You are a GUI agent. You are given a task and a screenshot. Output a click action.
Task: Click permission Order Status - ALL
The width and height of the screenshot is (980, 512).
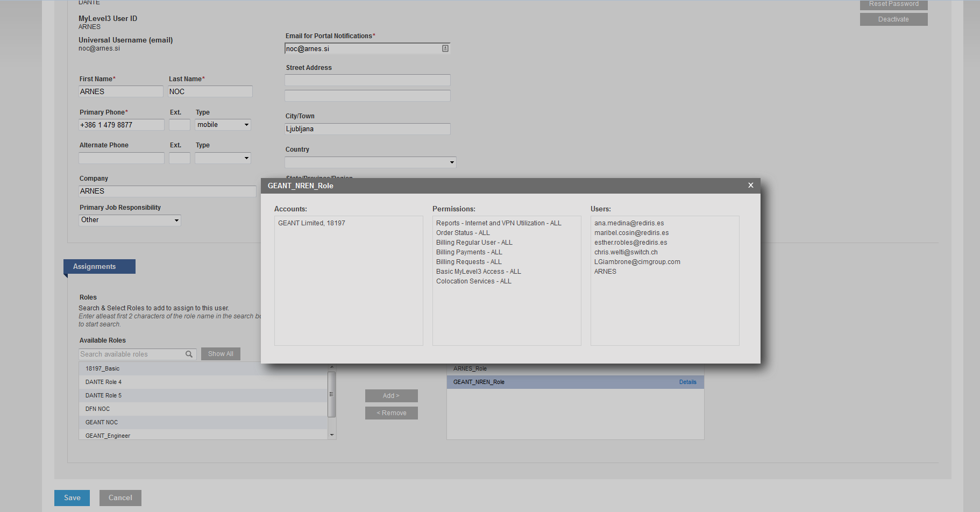point(463,233)
